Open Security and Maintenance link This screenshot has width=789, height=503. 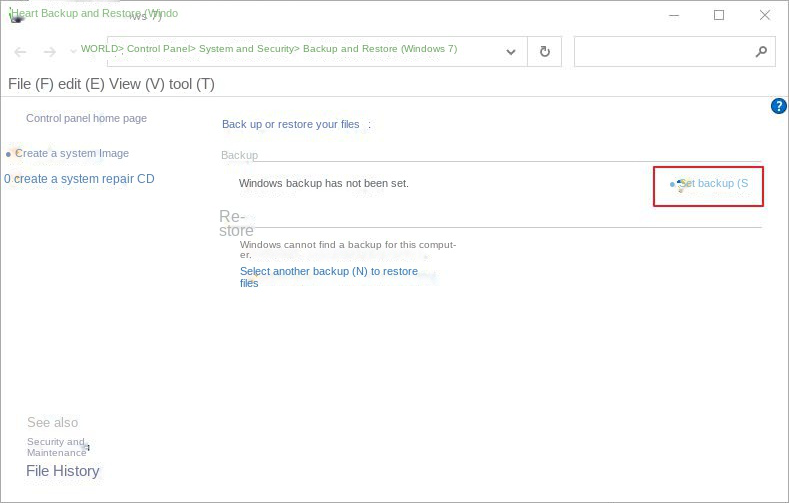(56, 447)
